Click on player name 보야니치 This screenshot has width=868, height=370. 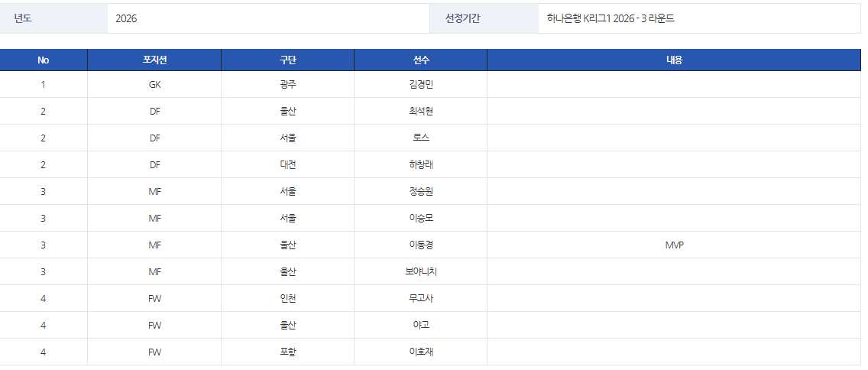pos(421,272)
